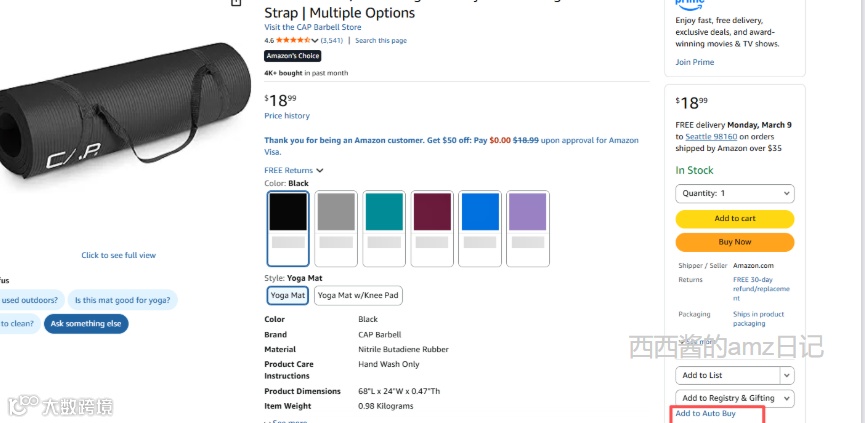Click the yoga mat product image
The width and height of the screenshot is (865, 423).
110,120
